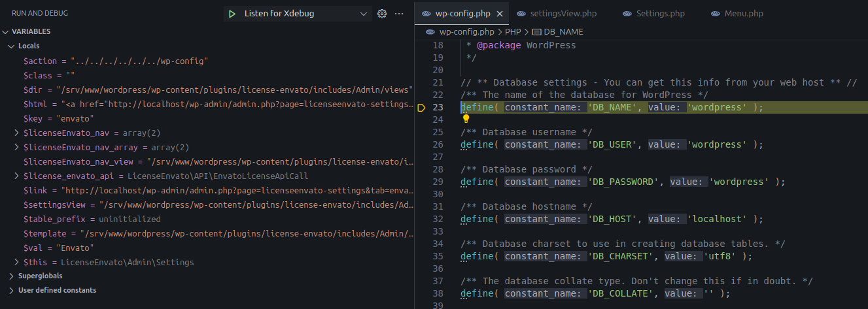The image size is (868, 309).
Task: Expand the $this variable
Action: coord(17,263)
